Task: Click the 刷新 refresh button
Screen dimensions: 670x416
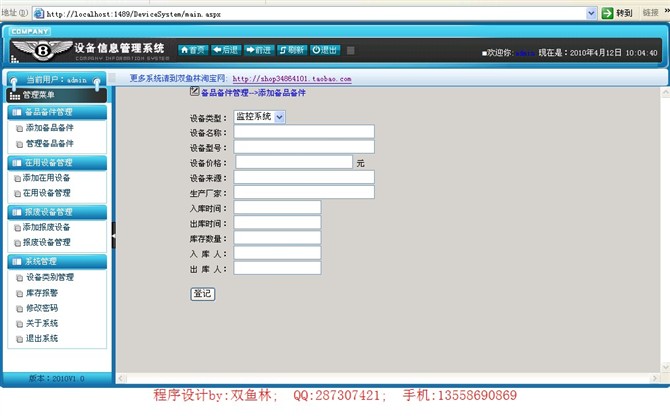Action: (291, 50)
